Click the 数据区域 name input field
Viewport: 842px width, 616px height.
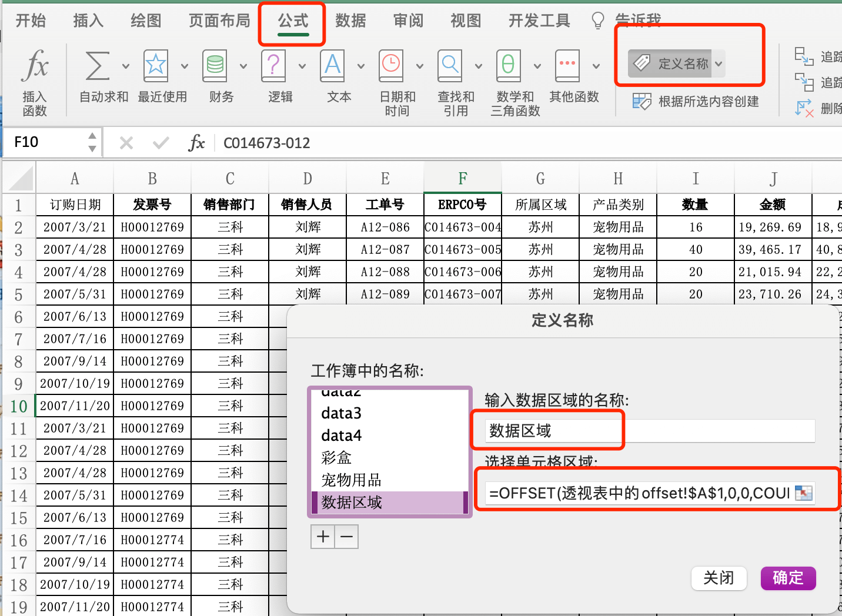click(650, 431)
